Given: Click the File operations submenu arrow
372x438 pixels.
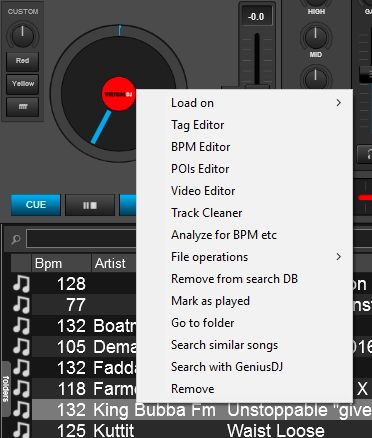Looking at the screenshot, I should (x=339, y=257).
